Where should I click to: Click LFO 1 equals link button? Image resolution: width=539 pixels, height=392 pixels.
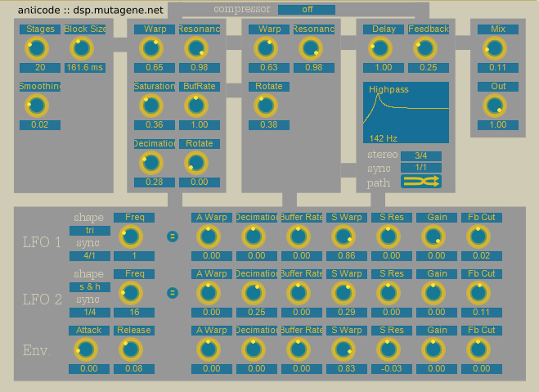[x=173, y=237]
